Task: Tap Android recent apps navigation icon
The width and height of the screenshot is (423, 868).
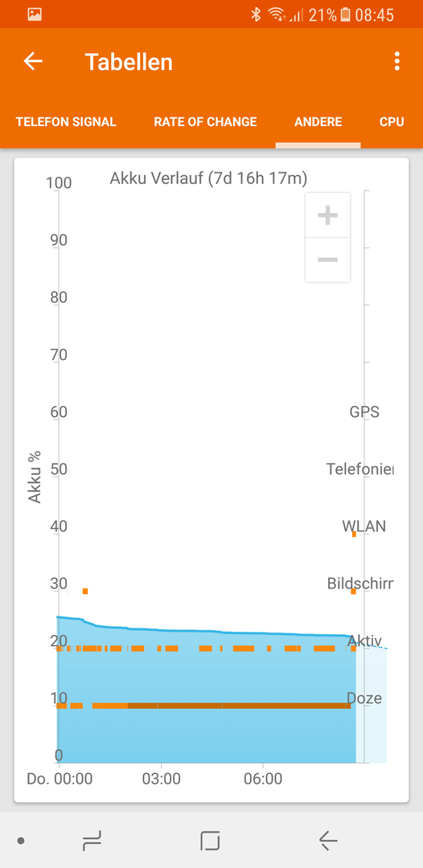Action: 92,841
